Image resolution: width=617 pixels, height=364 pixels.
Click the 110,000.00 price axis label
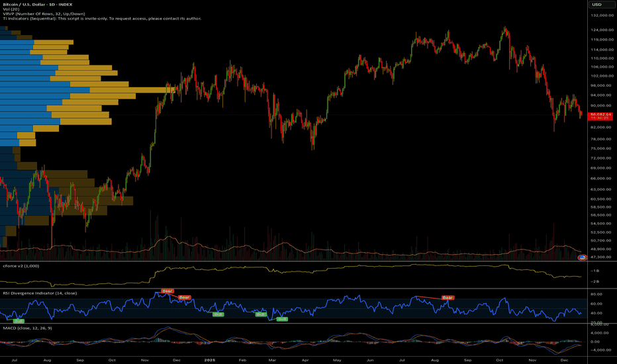(x=602, y=58)
